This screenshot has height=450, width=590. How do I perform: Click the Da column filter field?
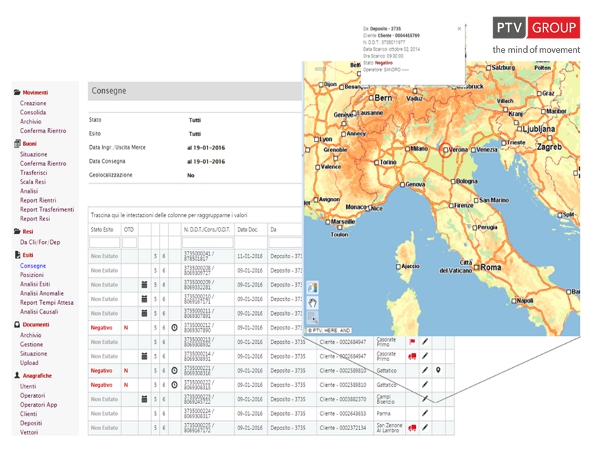(286, 242)
